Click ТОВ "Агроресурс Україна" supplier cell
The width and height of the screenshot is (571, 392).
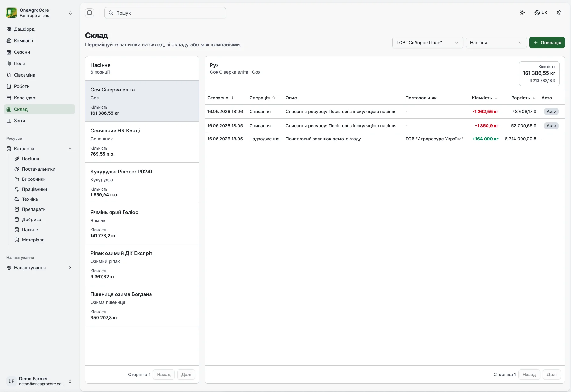click(434, 139)
